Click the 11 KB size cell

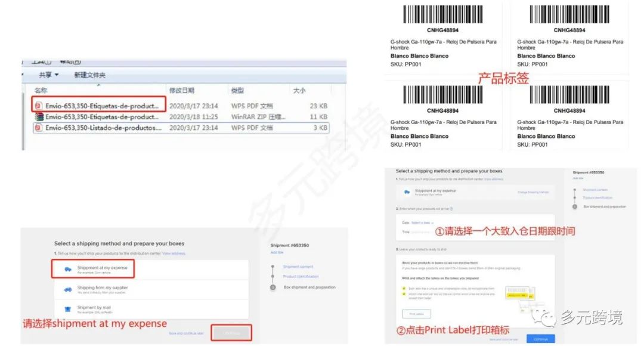318,117
